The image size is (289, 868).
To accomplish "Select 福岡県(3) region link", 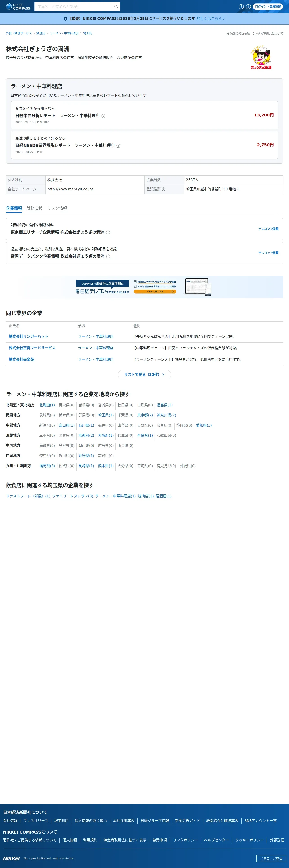I will coord(47,466).
